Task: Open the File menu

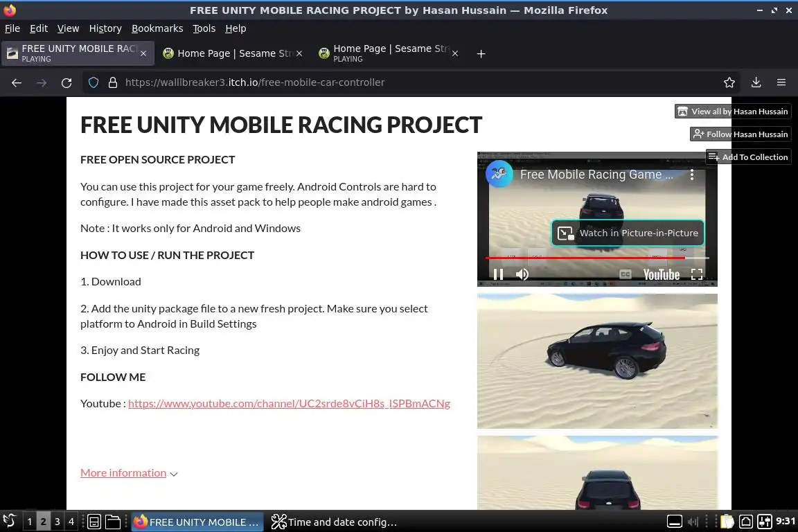Action: tap(12, 28)
